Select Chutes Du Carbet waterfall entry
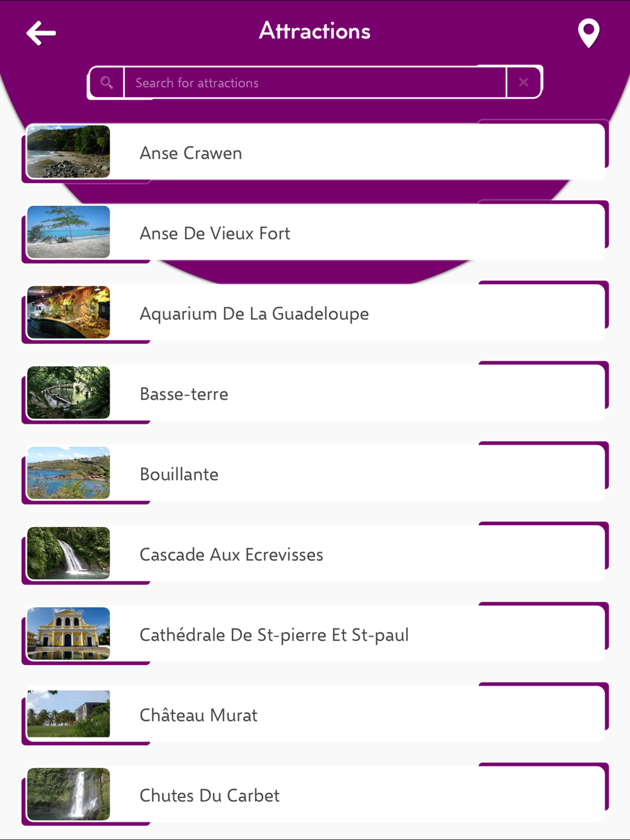This screenshot has width=630, height=840. point(209,795)
